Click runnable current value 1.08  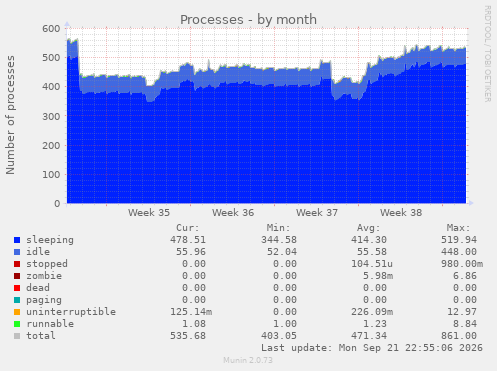pyautogui.click(x=194, y=324)
